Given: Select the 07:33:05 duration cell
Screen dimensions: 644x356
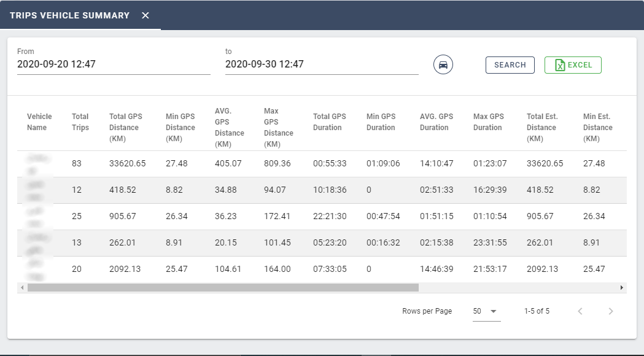Looking at the screenshot, I should pyautogui.click(x=330, y=269).
